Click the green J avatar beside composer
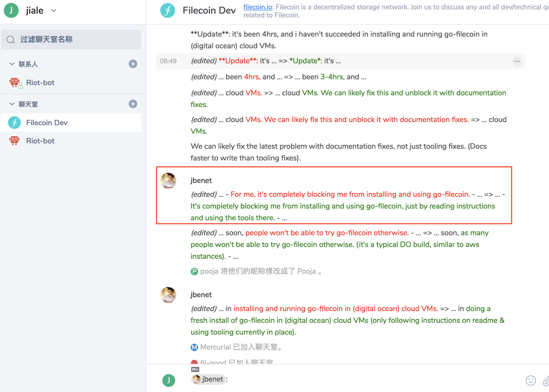 (x=169, y=381)
